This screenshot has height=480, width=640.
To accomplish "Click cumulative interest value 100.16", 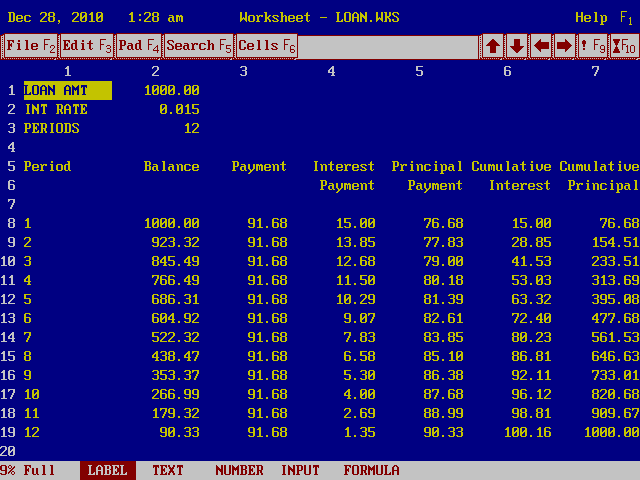I will [x=528, y=432].
